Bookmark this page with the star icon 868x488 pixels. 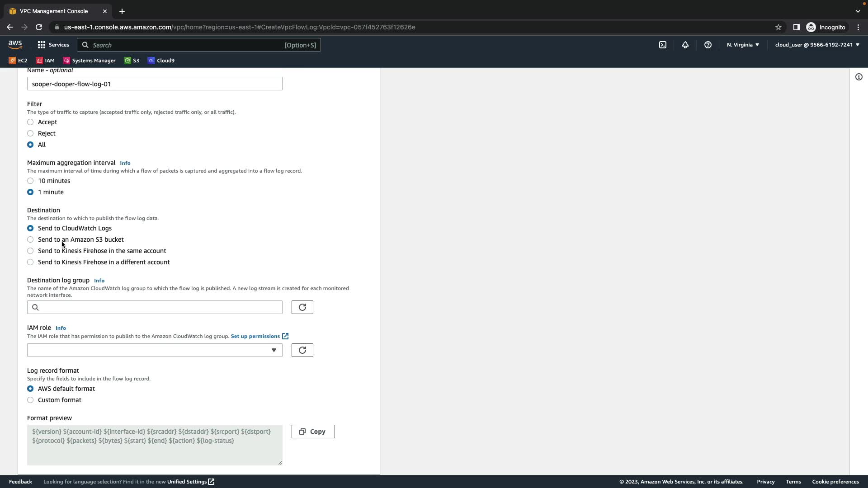[x=778, y=27]
